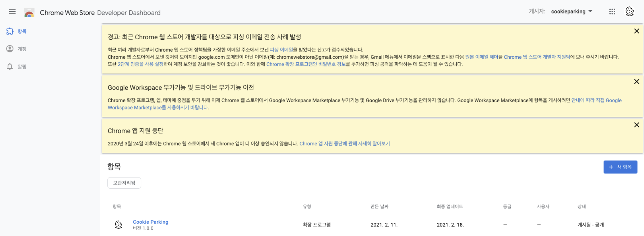Open Chrome 확장 프로그램인 비밀번호 경보 link
Screen dimensions: 644x236
(x=306, y=64)
